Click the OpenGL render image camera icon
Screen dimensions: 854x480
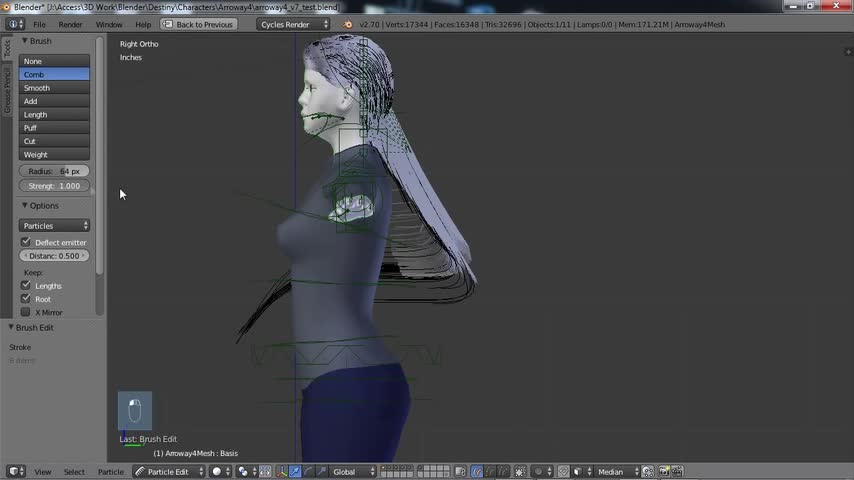[x=664, y=471]
